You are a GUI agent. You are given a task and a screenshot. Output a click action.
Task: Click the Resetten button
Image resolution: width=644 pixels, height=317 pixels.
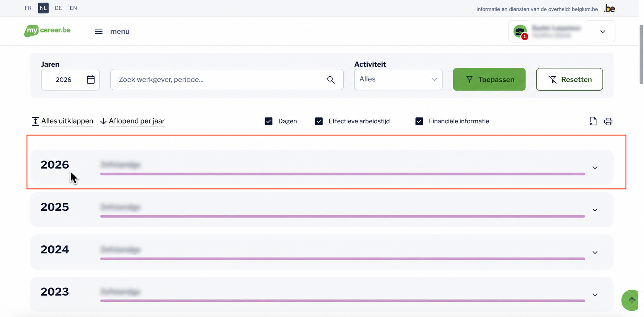coord(569,79)
